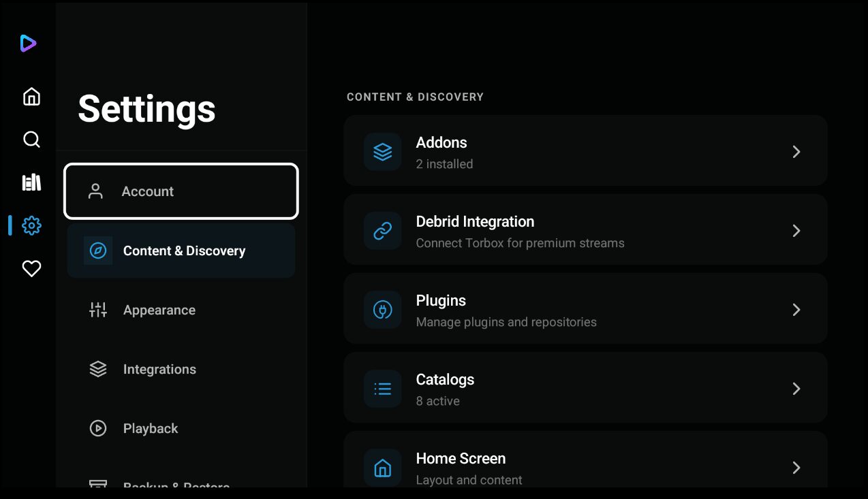Click the app logo at top left

28,44
